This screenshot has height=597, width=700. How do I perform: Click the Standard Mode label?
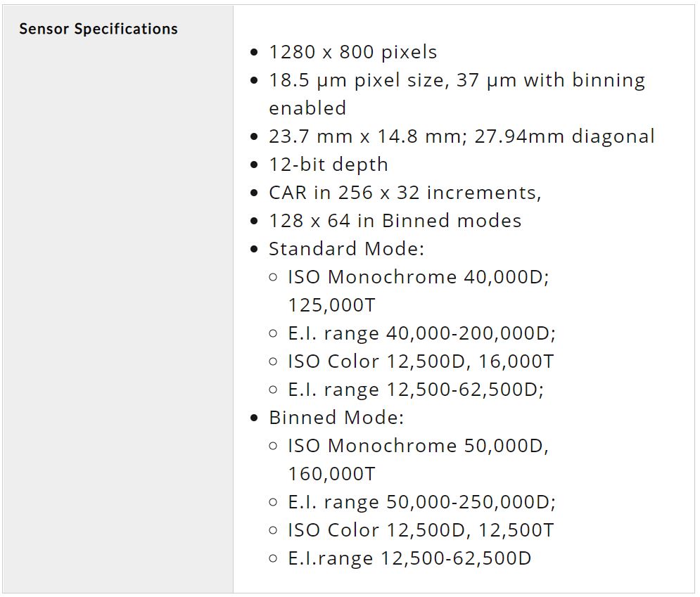point(346,249)
